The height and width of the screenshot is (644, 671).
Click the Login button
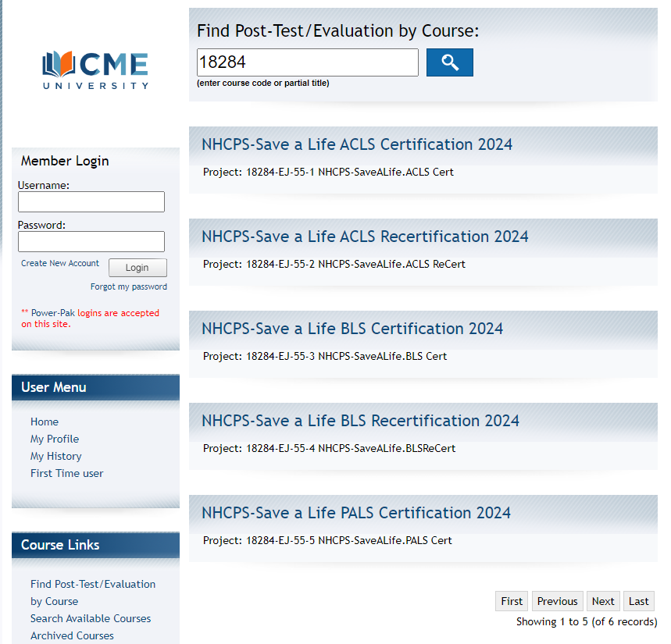[x=137, y=268]
